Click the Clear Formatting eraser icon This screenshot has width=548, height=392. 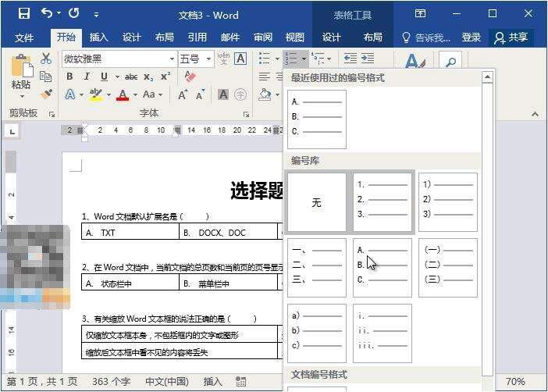pos(190,77)
